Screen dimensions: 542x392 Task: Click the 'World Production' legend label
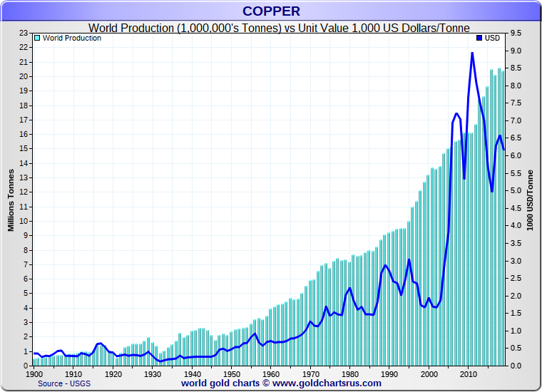pos(72,38)
